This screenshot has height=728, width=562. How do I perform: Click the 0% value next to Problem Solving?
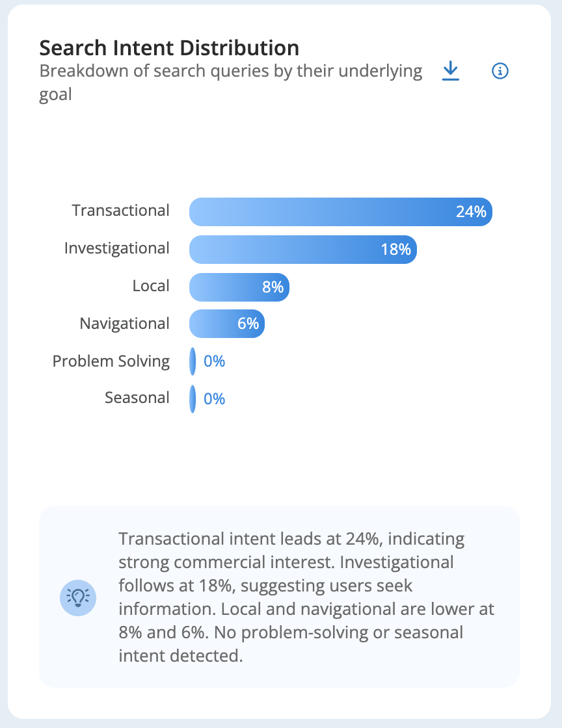[214, 361]
